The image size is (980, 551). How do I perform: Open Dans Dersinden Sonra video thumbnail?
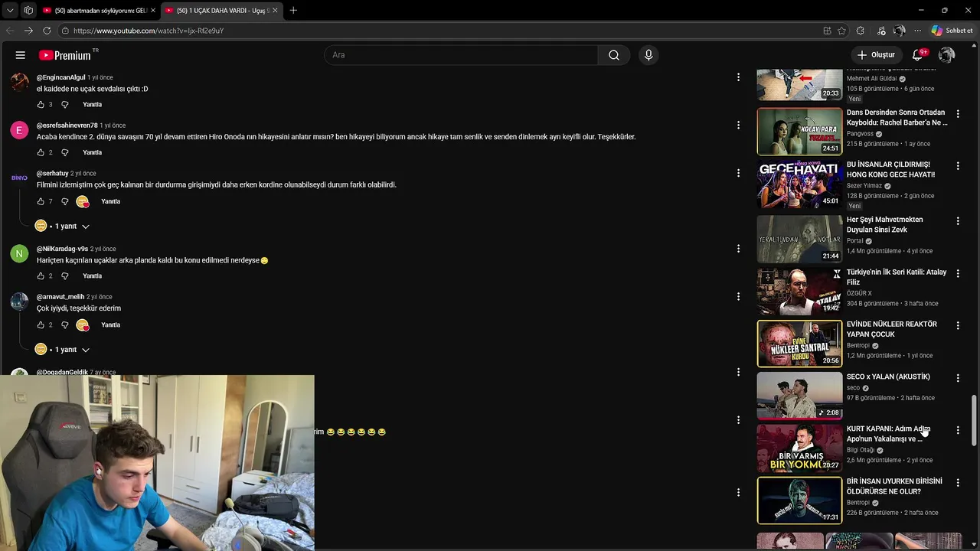(799, 131)
